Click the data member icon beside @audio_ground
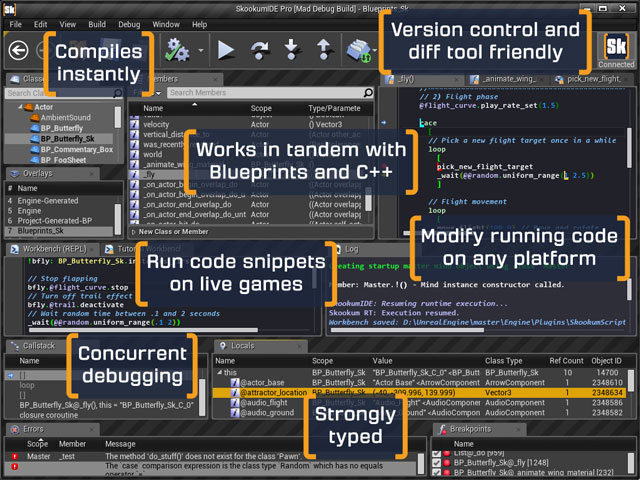The height and width of the screenshot is (480, 640). point(235,413)
